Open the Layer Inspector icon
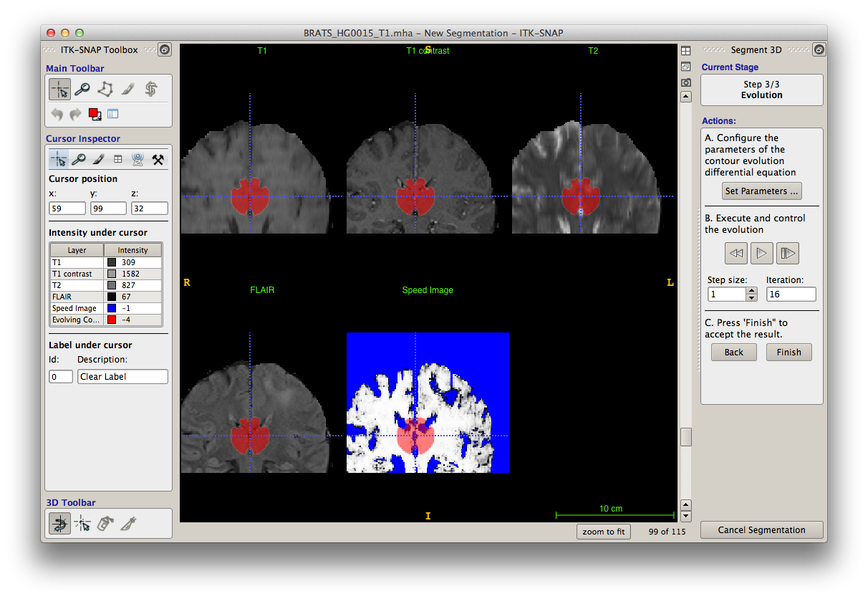The image size is (868, 599). 113,113
